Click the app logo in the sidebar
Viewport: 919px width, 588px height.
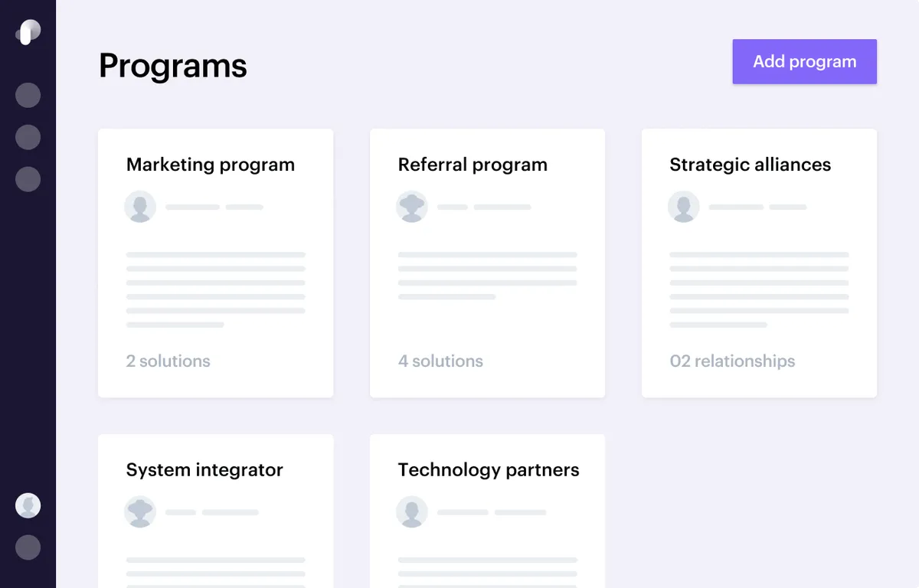click(x=28, y=32)
